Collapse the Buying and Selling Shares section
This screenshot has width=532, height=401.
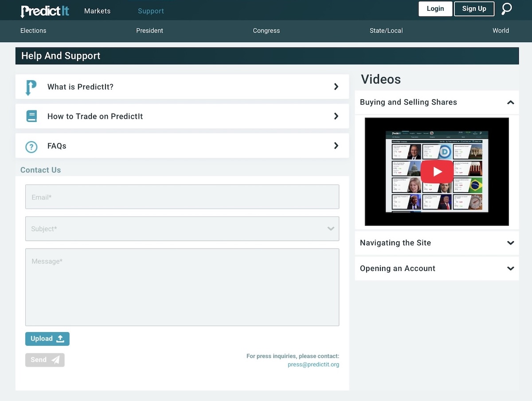pyautogui.click(x=510, y=102)
